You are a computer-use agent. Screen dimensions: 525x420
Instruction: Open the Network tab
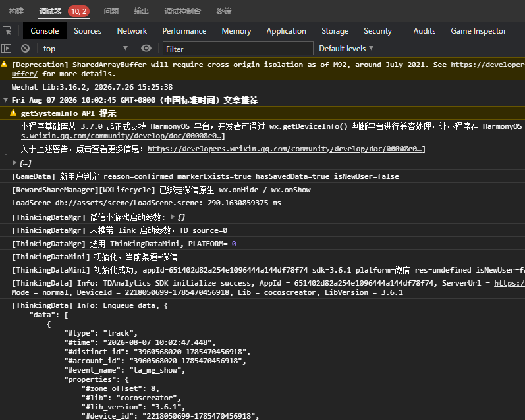pyautogui.click(x=132, y=31)
